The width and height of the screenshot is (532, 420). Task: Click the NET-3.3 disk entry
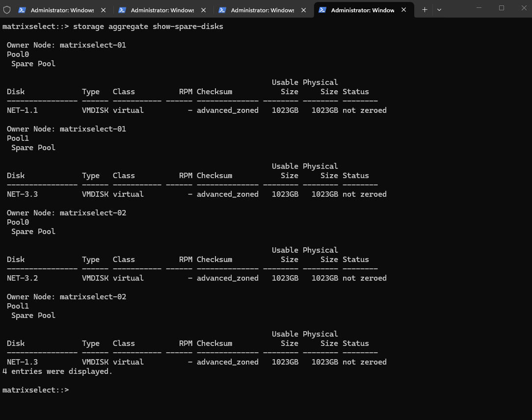22,194
